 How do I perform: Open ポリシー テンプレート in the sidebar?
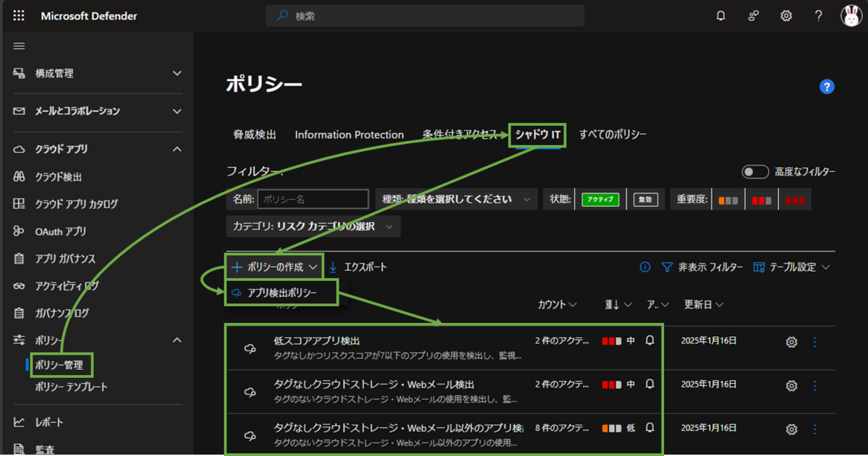[x=72, y=387]
